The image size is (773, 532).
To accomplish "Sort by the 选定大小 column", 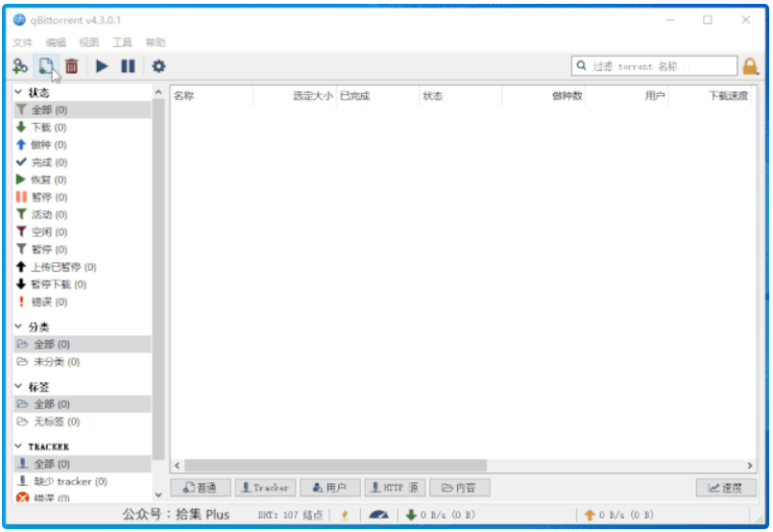I will (x=295, y=96).
